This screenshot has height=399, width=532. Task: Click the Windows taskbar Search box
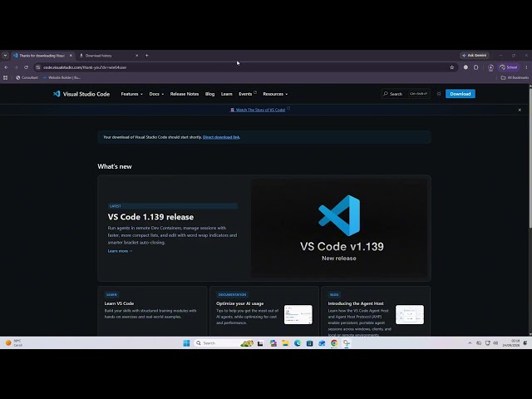(x=224, y=343)
